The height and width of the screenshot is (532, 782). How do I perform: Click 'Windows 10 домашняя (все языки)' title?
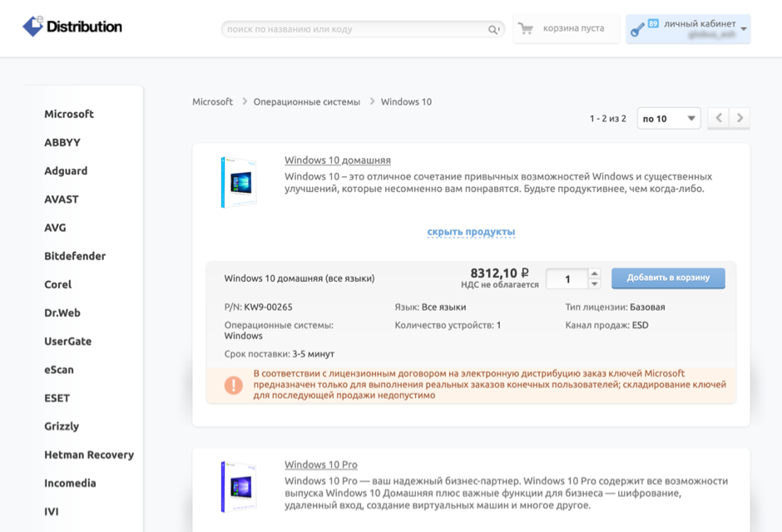pyautogui.click(x=299, y=278)
